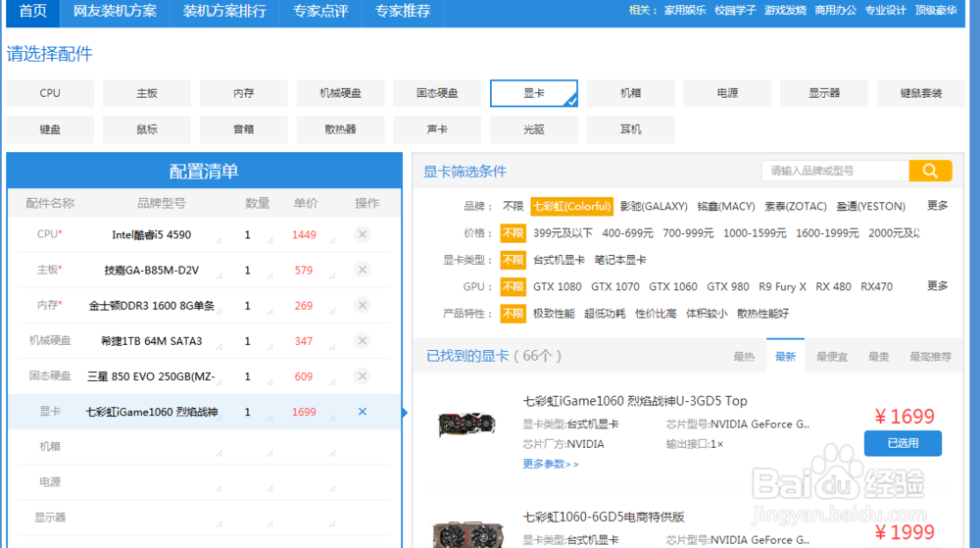
Task: Open 七彩虹1060-6GD5电商特供版 product title
Action: [603, 517]
